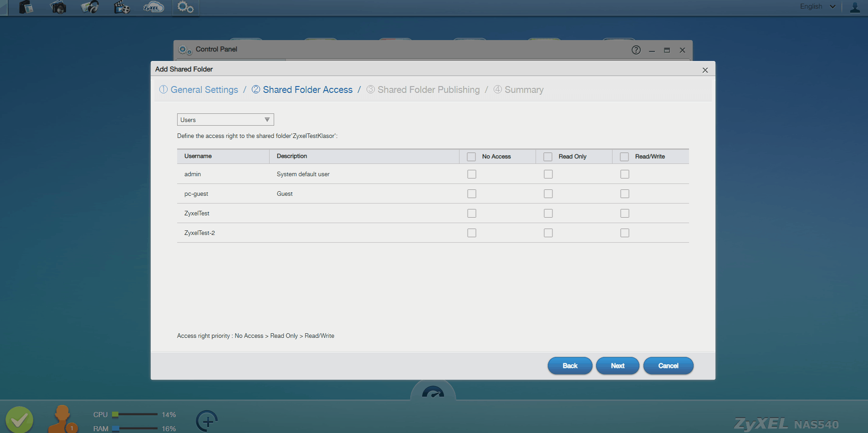This screenshot has height=433, width=868.
Task: Click the 'Guest' description text
Action: tap(285, 194)
